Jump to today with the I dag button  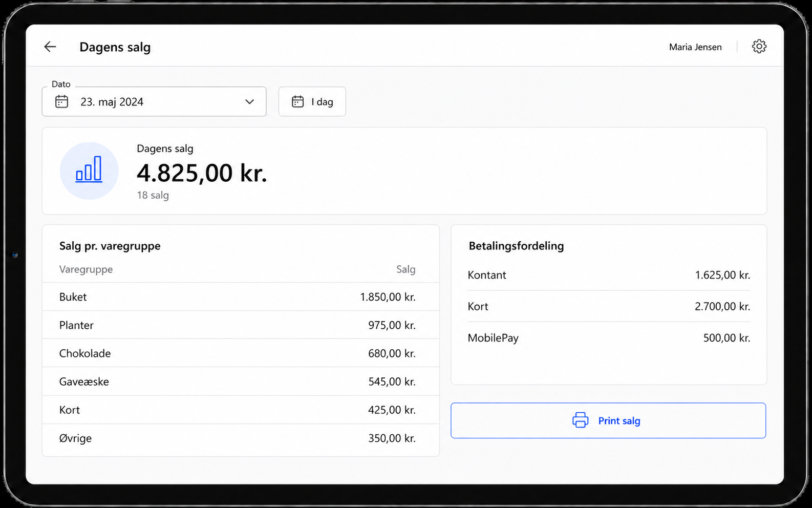pos(312,101)
